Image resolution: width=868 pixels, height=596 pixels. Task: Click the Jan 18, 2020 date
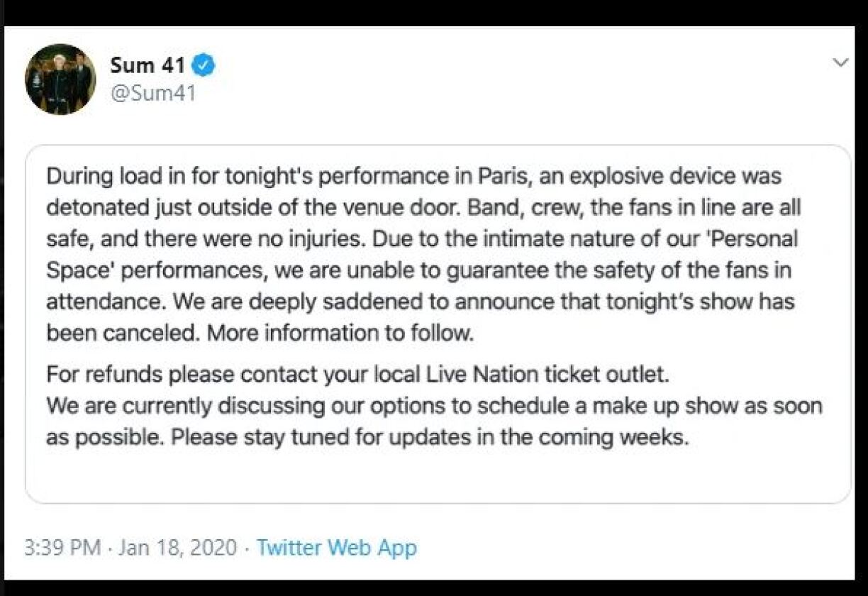(178, 548)
